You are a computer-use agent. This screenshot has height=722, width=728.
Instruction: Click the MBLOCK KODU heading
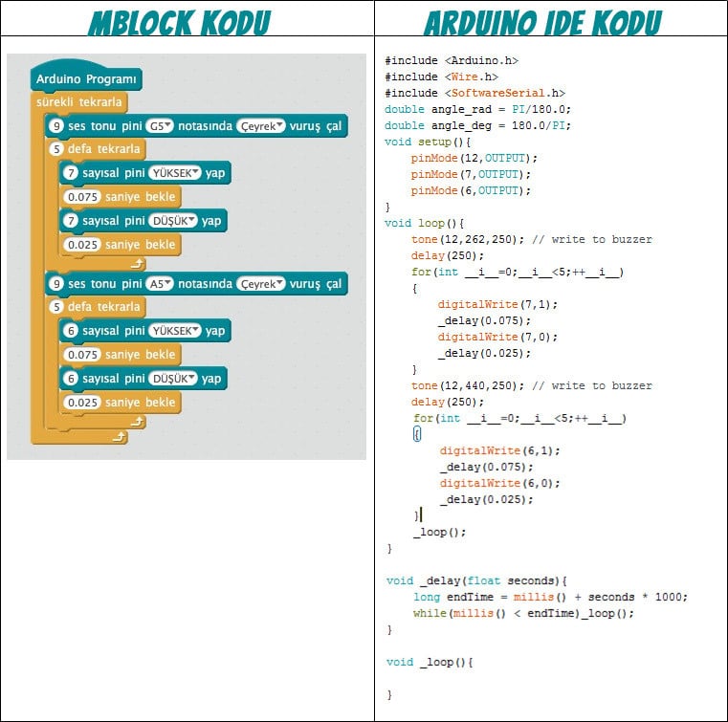(x=179, y=22)
